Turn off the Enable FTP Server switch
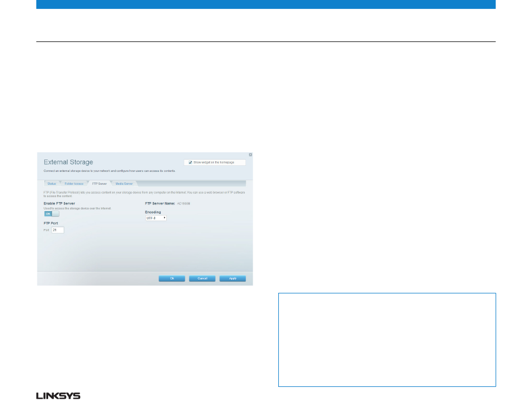The width and height of the screenshot is (532, 411). (52, 213)
